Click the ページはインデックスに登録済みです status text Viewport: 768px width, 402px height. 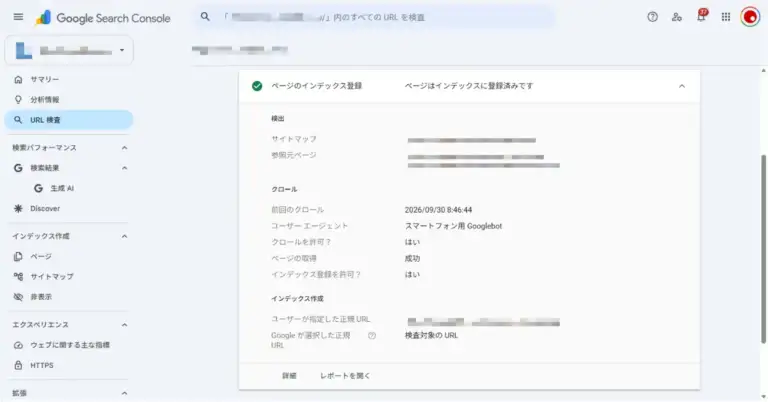click(469, 86)
